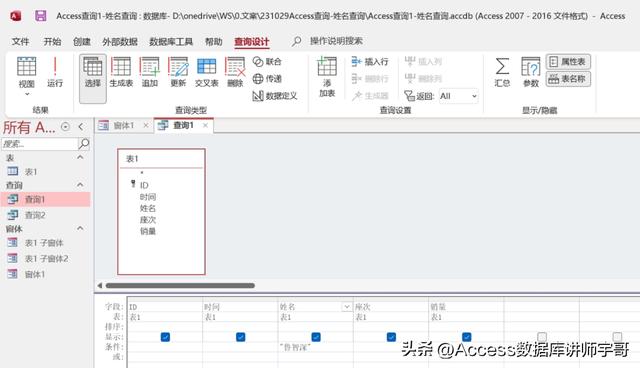Screen dimensions: 640x368
Task: Click 传递 (Pass-Through) query option
Action: [x=267, y=78]
